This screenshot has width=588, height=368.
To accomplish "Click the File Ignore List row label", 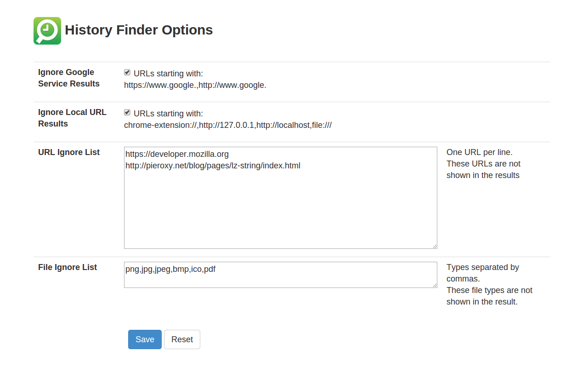I will click(68, 267).
